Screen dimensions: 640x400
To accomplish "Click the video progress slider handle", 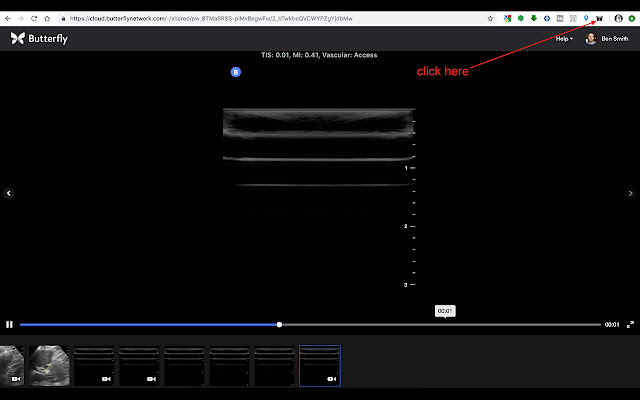I will click(279, 324).
